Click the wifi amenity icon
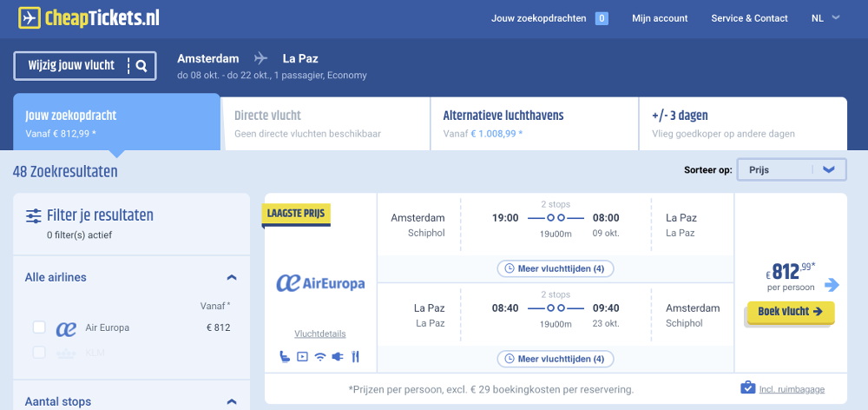The height and width of the screenshot is (410, 868). (x=320, y=356)
